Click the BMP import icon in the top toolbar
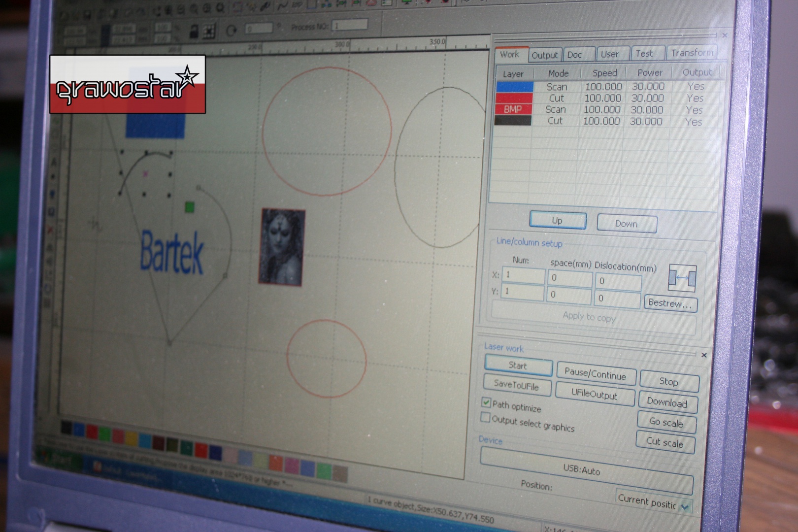Viewport: 798px width, 532px height. click(298, 5)
